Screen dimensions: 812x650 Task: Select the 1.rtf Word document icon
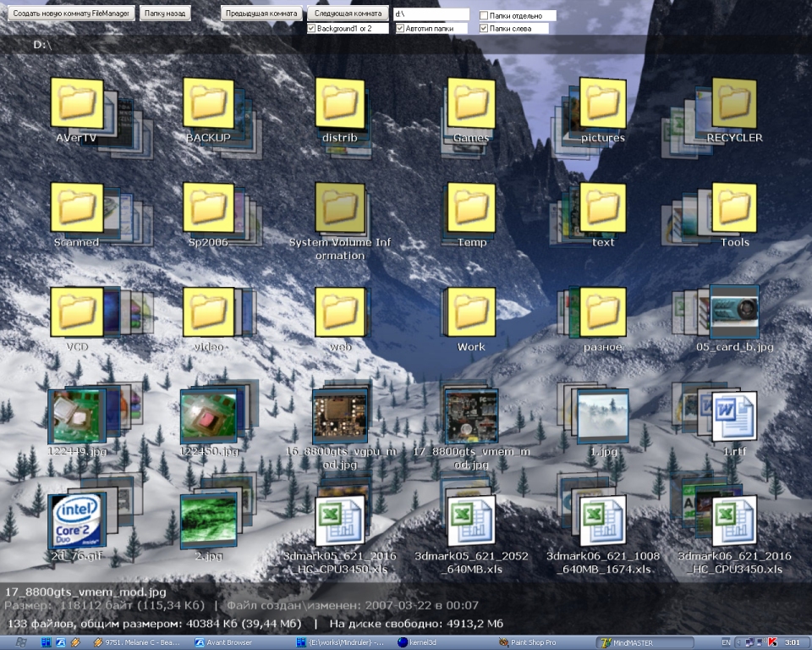click(734, 416)
